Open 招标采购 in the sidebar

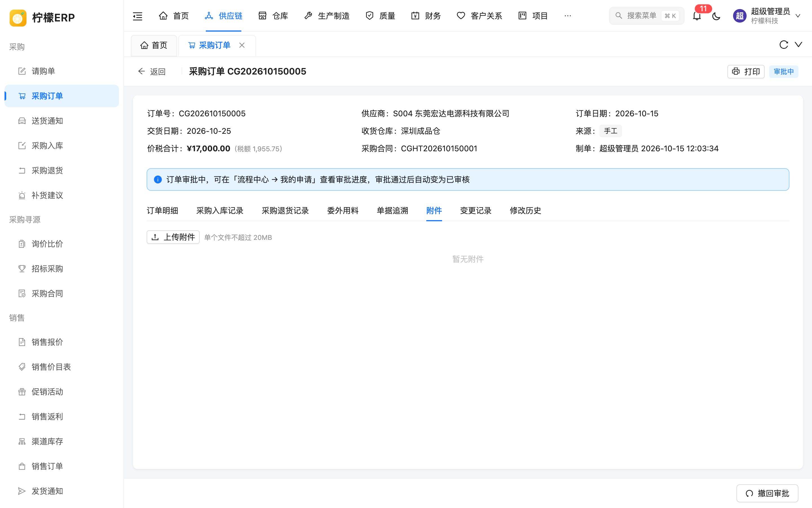(62, 269)
